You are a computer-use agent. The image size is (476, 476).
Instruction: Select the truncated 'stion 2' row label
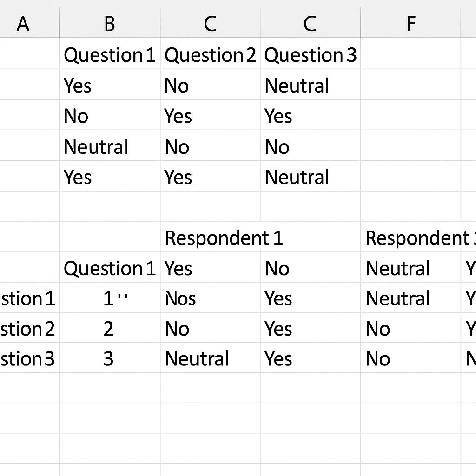click(29, 329)
